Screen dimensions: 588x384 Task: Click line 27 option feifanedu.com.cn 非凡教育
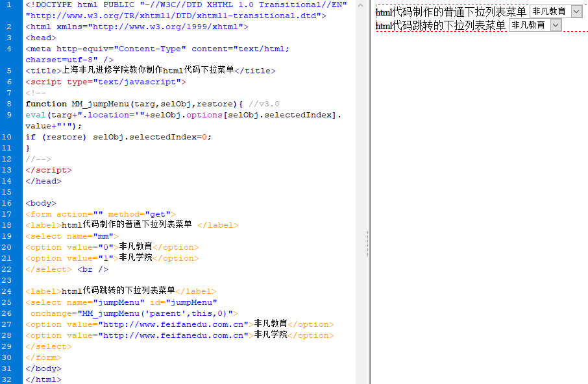(180, 324)
